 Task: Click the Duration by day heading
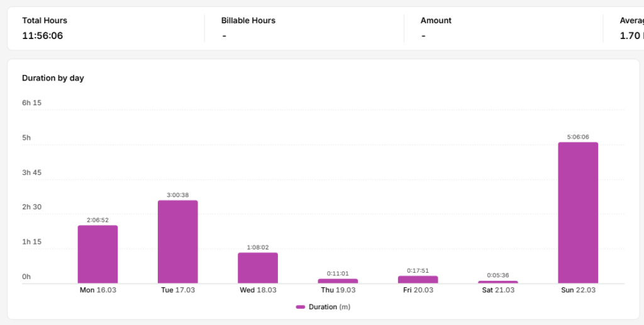[x=53, y=78]
